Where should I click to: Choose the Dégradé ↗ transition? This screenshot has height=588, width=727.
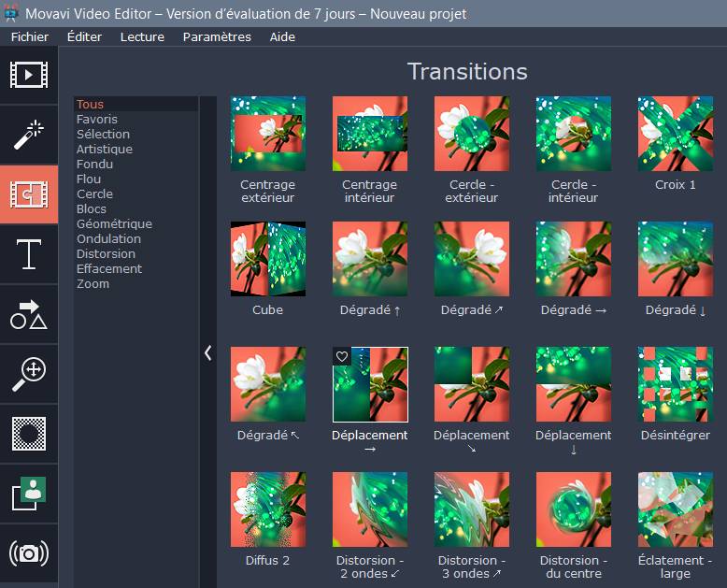pos(472,259)
